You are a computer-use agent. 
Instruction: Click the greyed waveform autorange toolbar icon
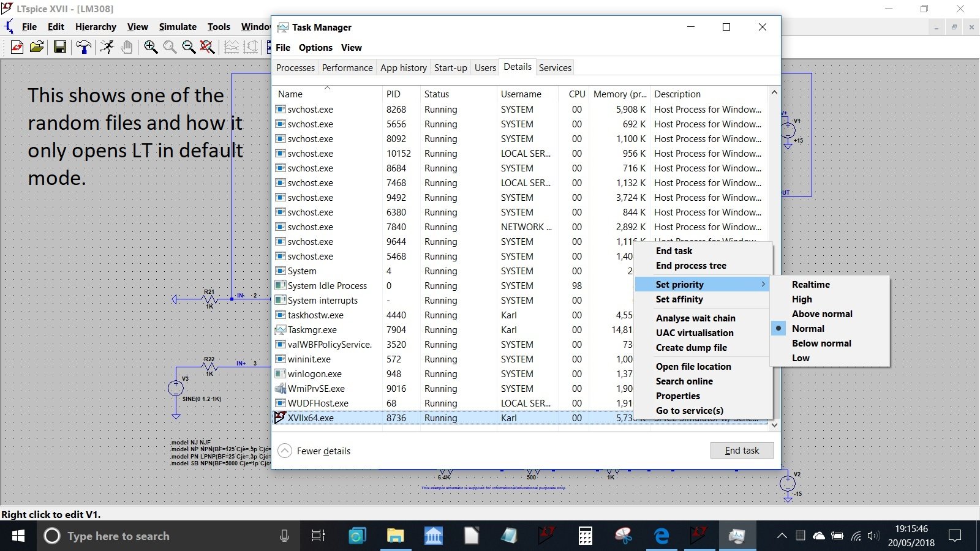tap(232, 47)
